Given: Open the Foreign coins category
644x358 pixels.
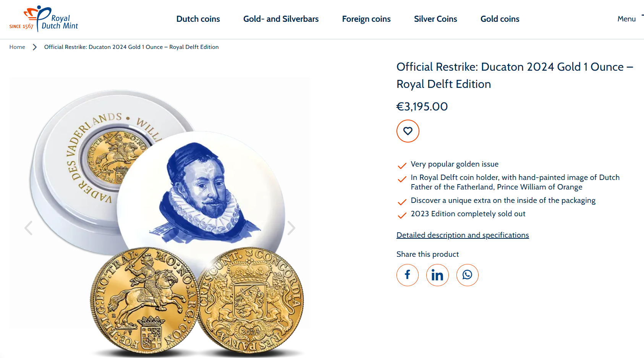Looking at the screenshot, I should [366, 19].
